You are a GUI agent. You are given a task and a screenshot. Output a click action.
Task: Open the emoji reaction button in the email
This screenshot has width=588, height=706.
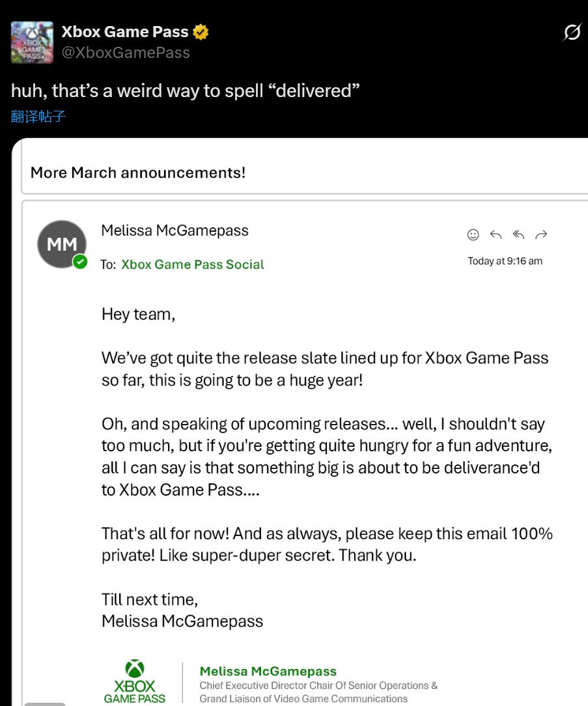473,234
